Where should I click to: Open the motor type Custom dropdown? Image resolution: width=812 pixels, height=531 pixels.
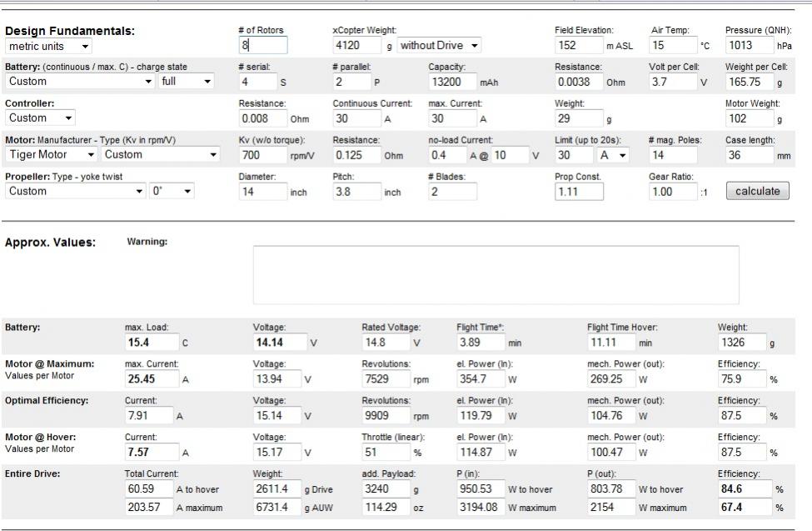(x=159, y=155)
